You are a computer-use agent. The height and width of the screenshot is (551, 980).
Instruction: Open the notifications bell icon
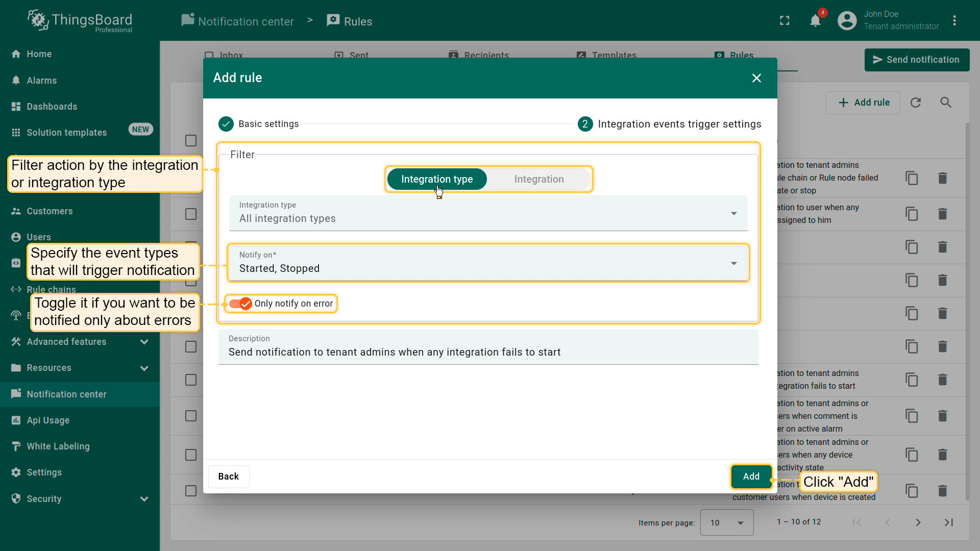(x=815, y=21)
